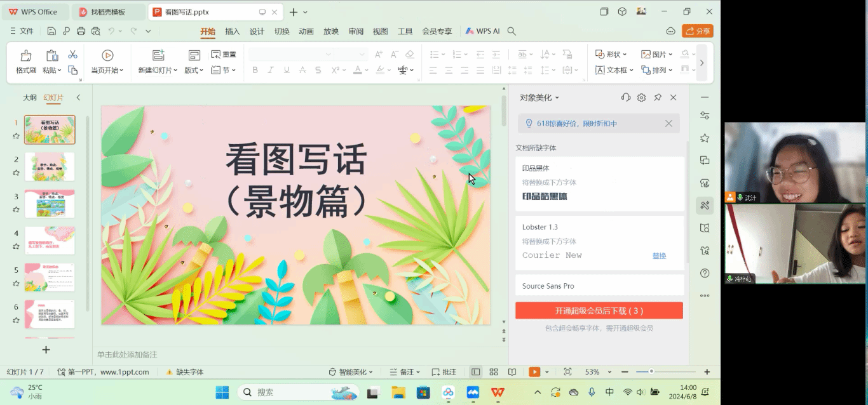Image resolution: width=868 pixels, height=405 pixels.
Task: Click the Format Painter (格式刷) icon
Action: click(x=26, y=56)
